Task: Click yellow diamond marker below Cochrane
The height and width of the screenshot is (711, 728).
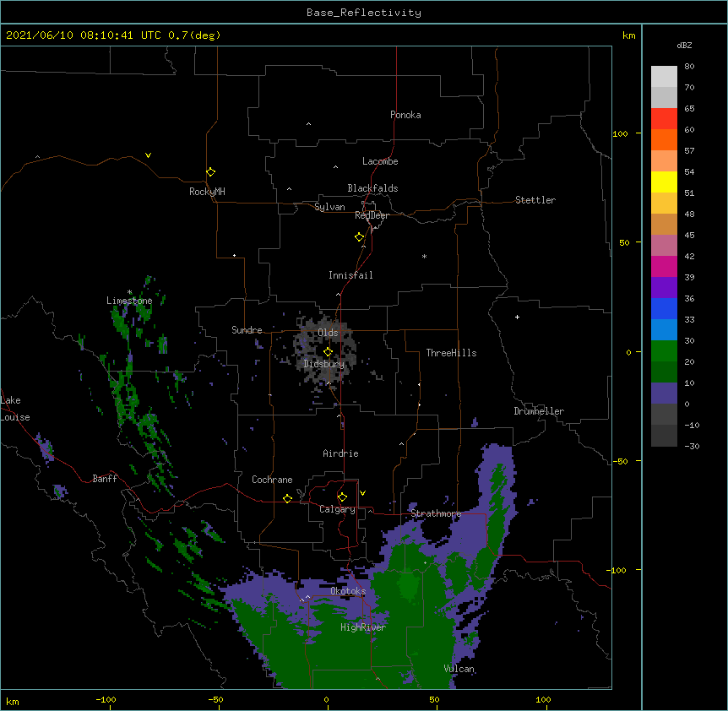Action: [x=287, y=498]
